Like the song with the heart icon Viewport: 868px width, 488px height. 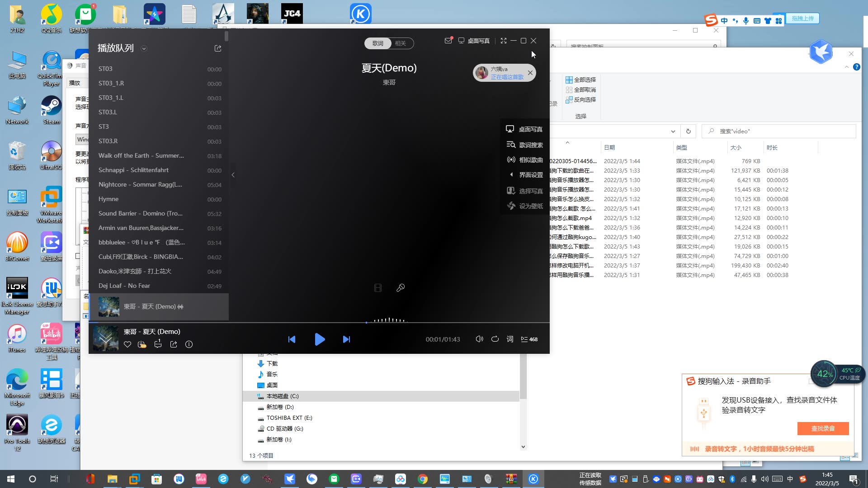click(127, 345)
